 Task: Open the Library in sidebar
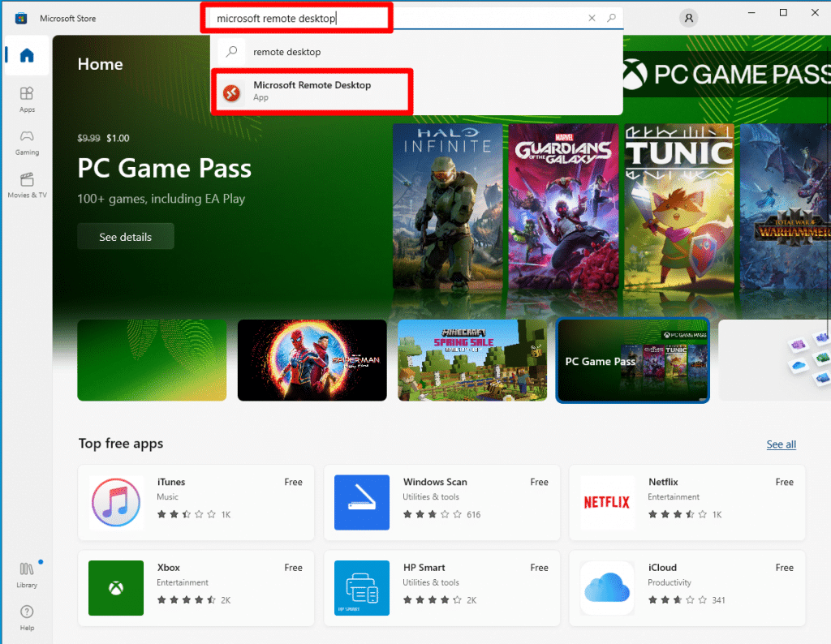(x=27, y=574)
